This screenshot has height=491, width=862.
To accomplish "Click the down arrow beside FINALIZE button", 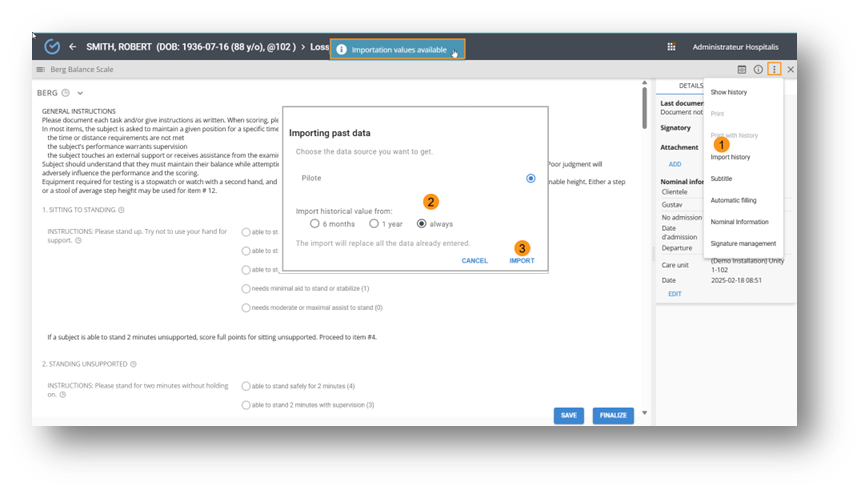I will pos(645,414).
